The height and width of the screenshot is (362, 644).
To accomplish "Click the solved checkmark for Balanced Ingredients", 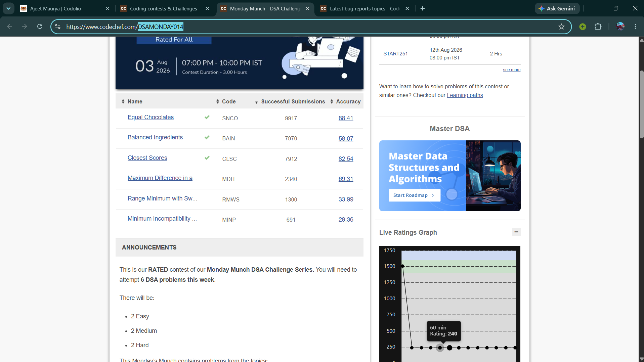I will (x=207, y=137).
